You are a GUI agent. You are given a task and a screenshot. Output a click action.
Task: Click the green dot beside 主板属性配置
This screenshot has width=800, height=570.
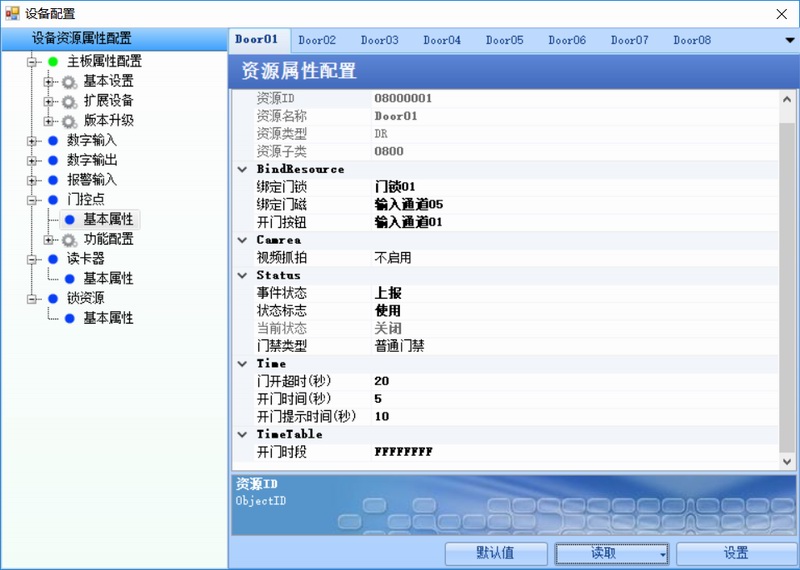pyautogui.click(x=54, y=62)
